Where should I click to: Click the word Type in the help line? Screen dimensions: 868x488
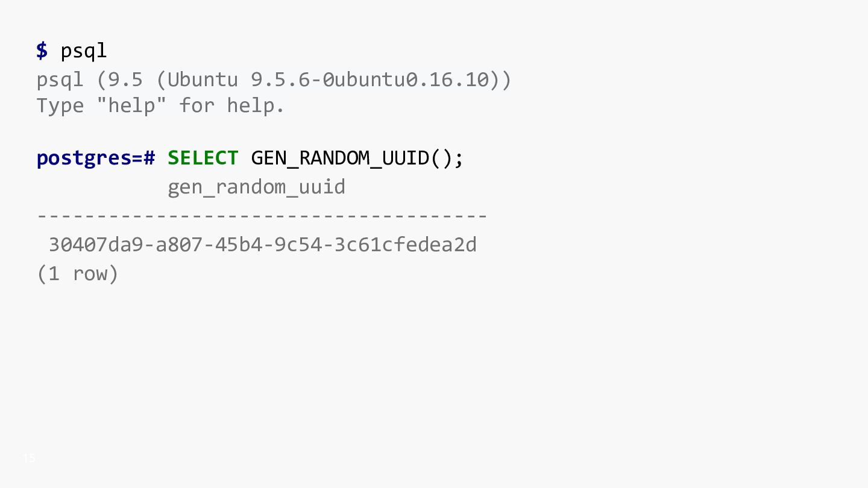(x=60, y=106)
